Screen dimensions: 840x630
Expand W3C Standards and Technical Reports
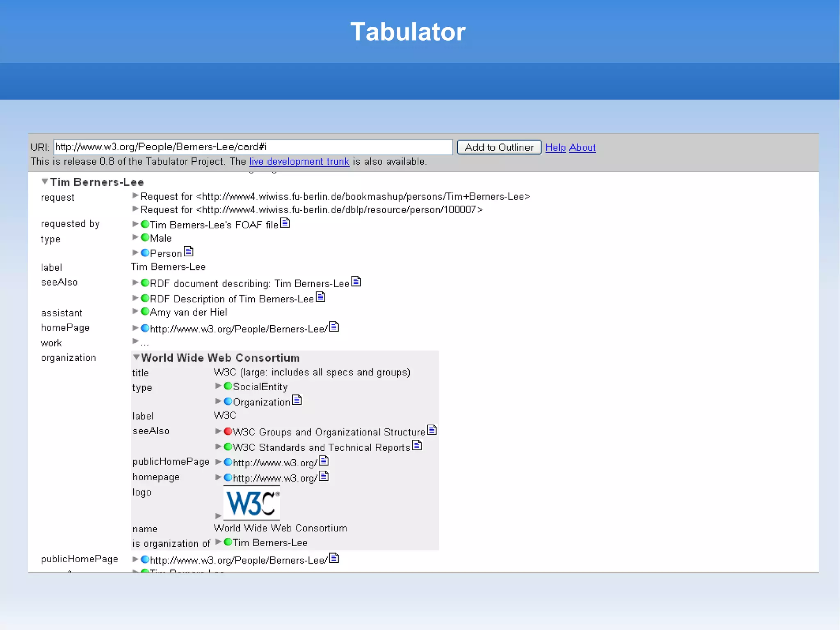218,446
